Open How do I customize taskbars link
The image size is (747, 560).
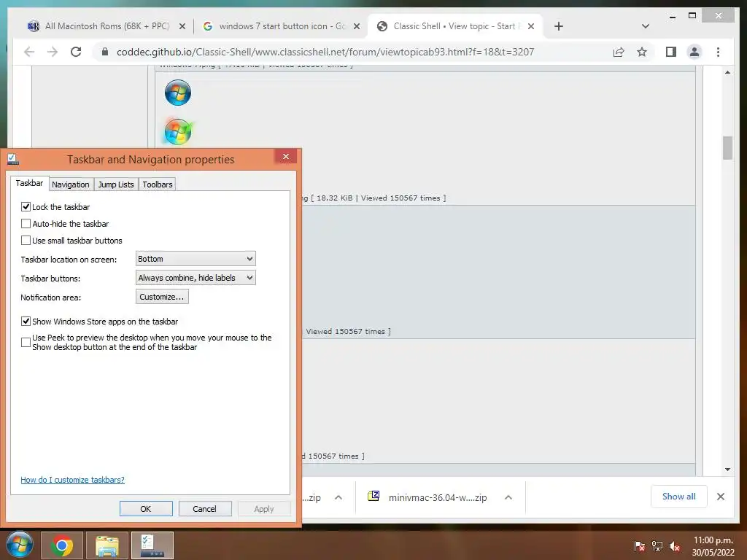(x=72, y=480)
